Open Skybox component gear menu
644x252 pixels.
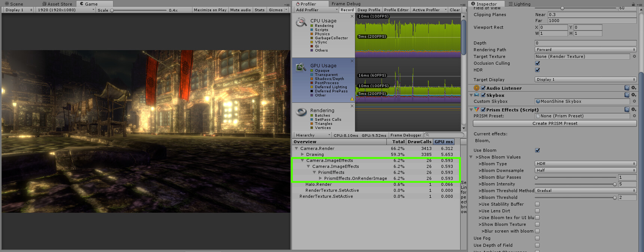[634, 95]
